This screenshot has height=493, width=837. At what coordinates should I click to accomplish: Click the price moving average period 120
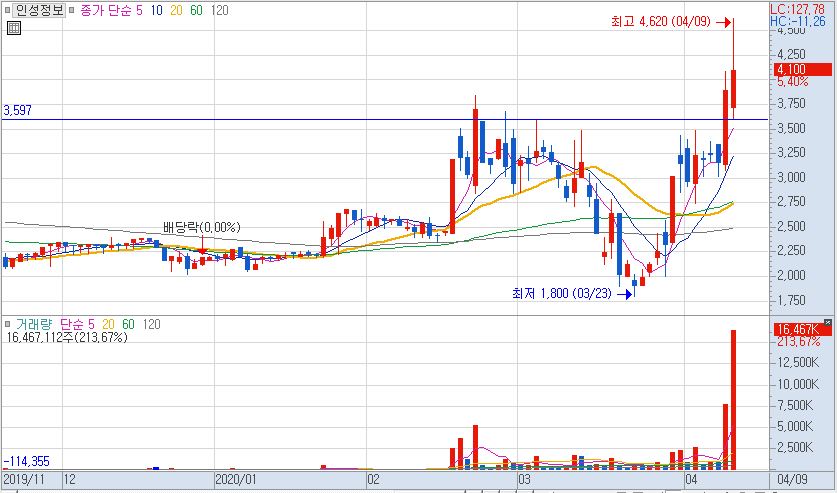coord(220,10)
